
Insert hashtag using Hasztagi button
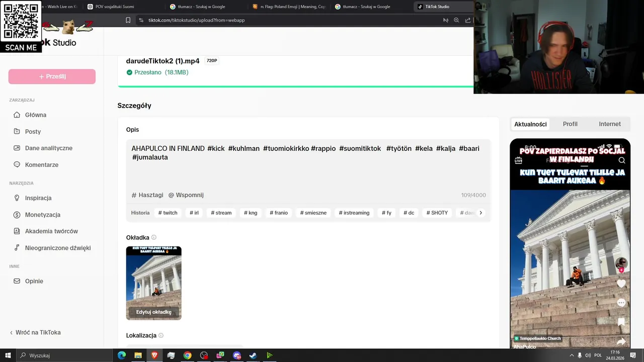147,195
